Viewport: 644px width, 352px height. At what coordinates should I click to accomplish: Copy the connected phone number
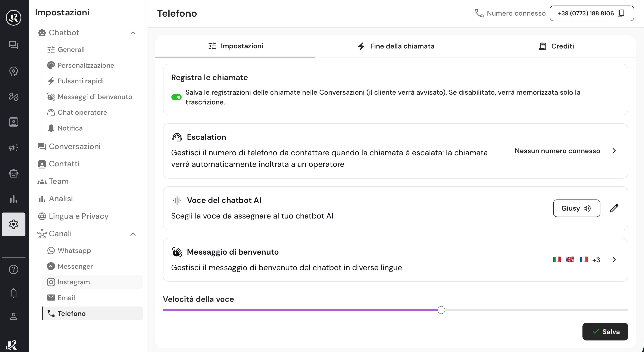pos(621,13)
